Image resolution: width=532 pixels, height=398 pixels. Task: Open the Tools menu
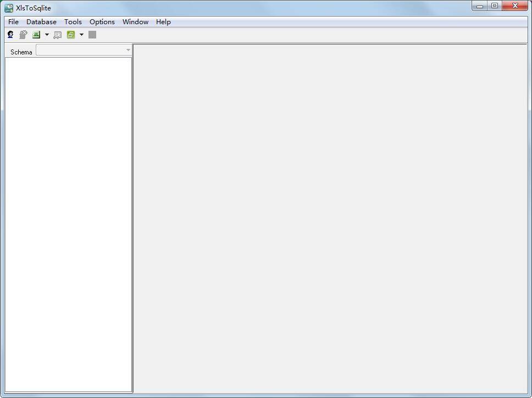pos(73,21)
